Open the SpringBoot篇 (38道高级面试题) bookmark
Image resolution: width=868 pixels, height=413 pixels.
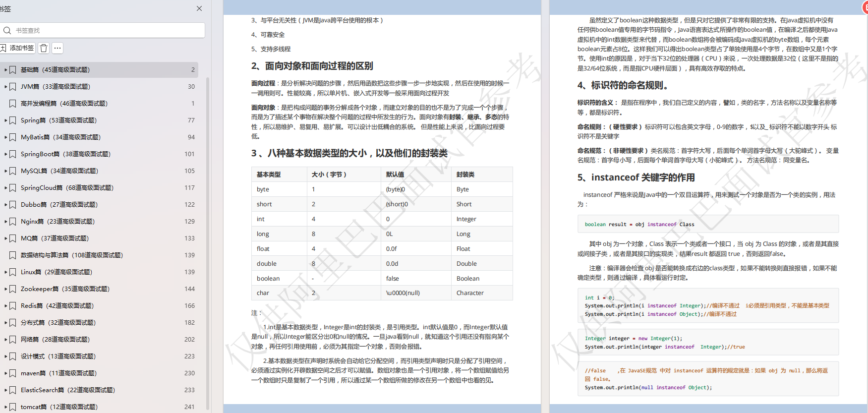(65, 154)
